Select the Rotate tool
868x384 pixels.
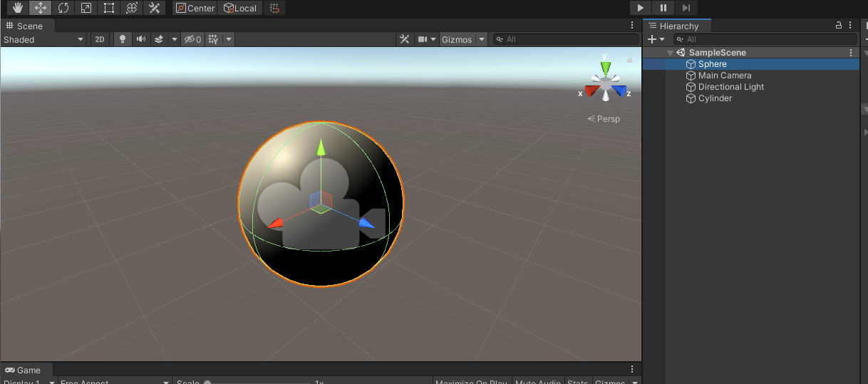63,8
